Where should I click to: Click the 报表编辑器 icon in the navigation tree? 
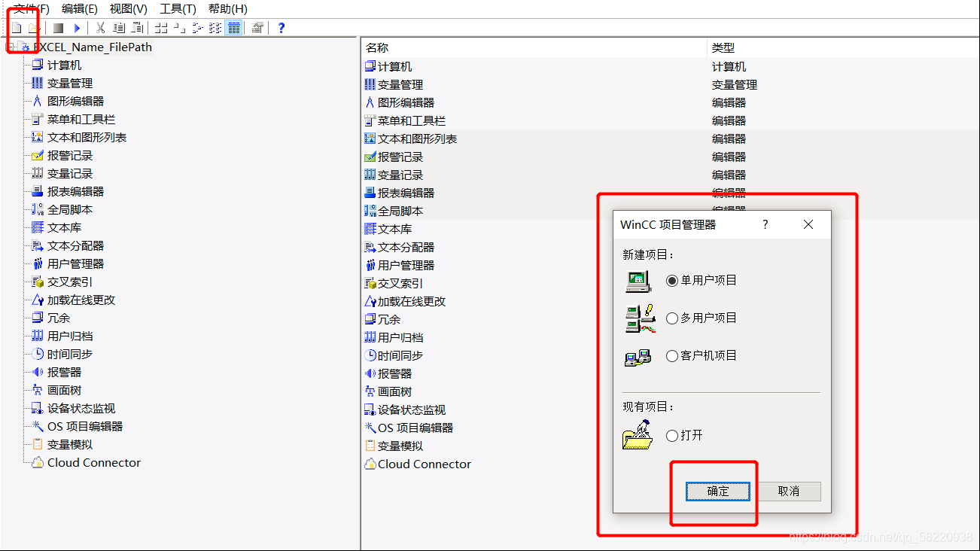coord(38,192)
